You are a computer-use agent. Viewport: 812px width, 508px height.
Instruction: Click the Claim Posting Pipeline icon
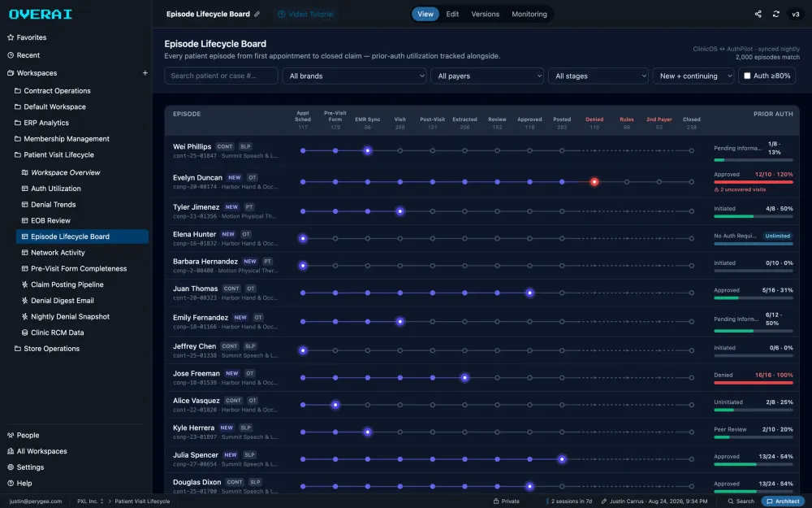coord(25,284)
